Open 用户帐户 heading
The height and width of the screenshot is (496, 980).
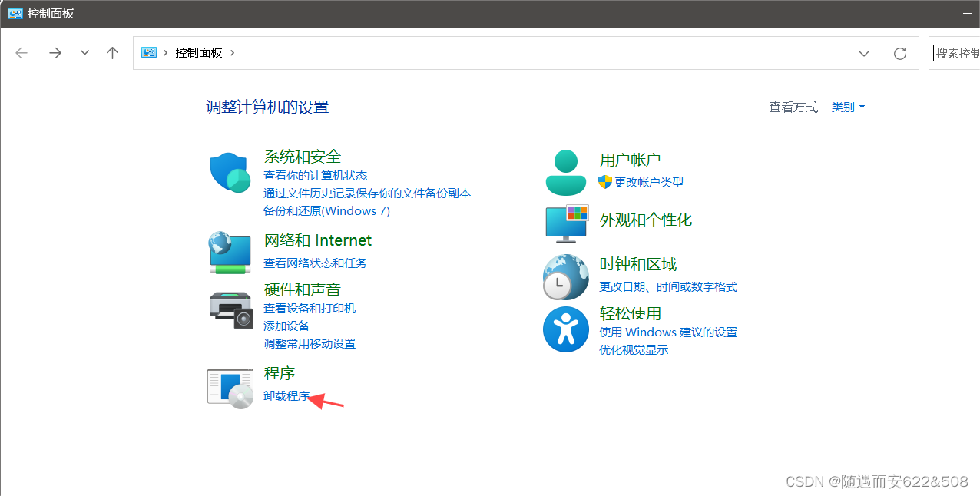click(631, 160)
